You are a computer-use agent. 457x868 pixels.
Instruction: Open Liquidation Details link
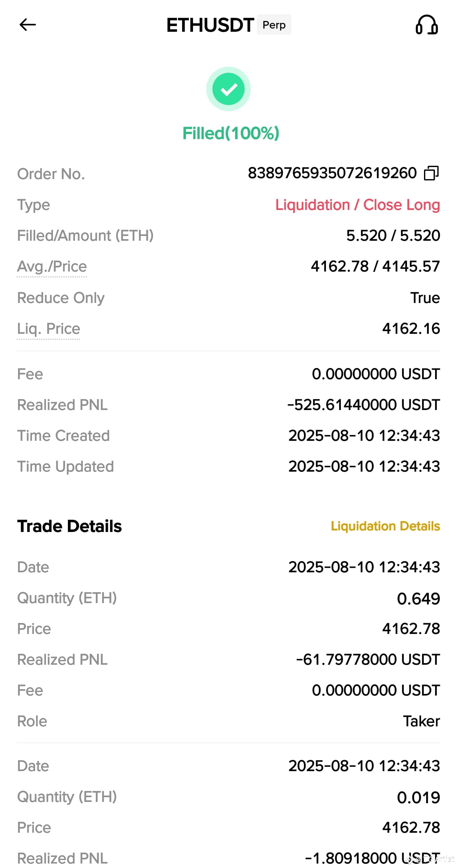(385, 526)
